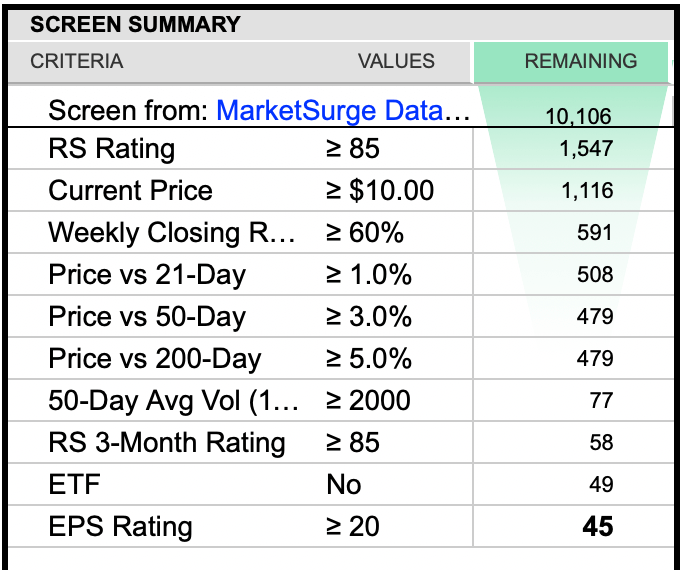Click the truncated Weekly Closing R… criteria
680x570 pixels.
click(172, 233)
